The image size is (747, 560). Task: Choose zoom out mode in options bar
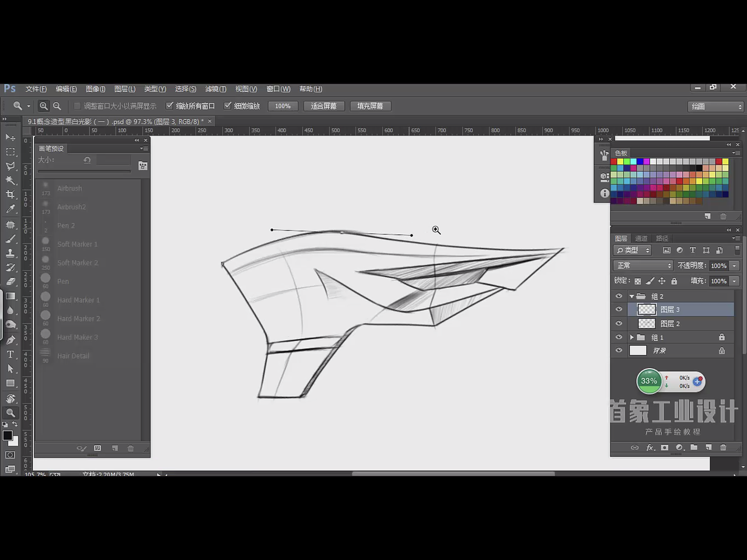click(x=57, y=106)
